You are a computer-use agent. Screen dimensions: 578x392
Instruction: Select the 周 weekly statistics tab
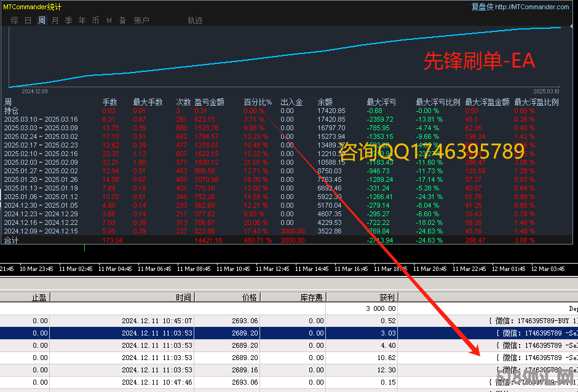(x=42, y=20)
